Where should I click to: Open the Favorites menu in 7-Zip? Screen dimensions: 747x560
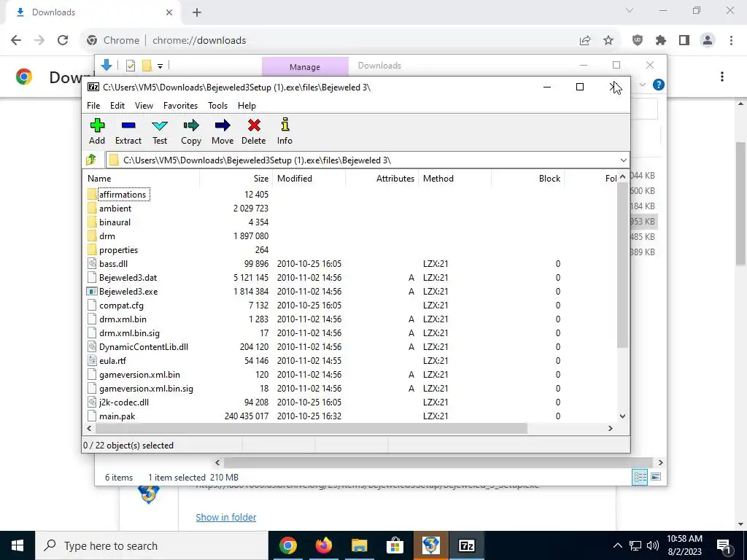tap(181, 106)
